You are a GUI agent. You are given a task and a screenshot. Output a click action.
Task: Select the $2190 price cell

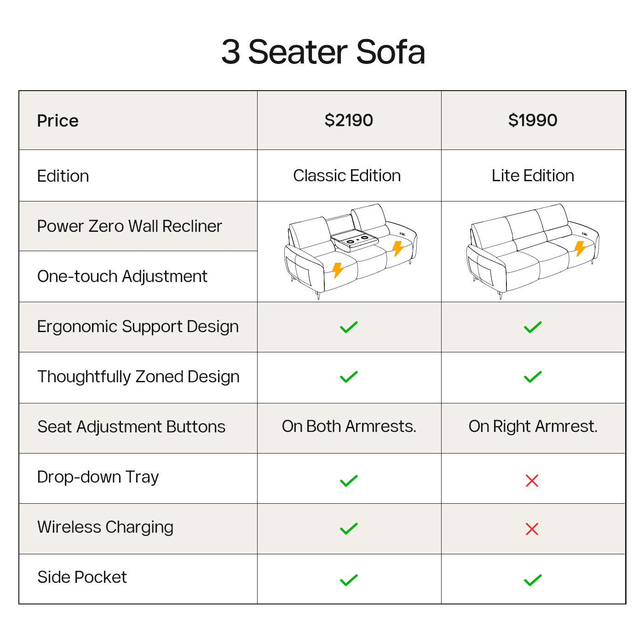pyautogui.click(x=349, y=120)
